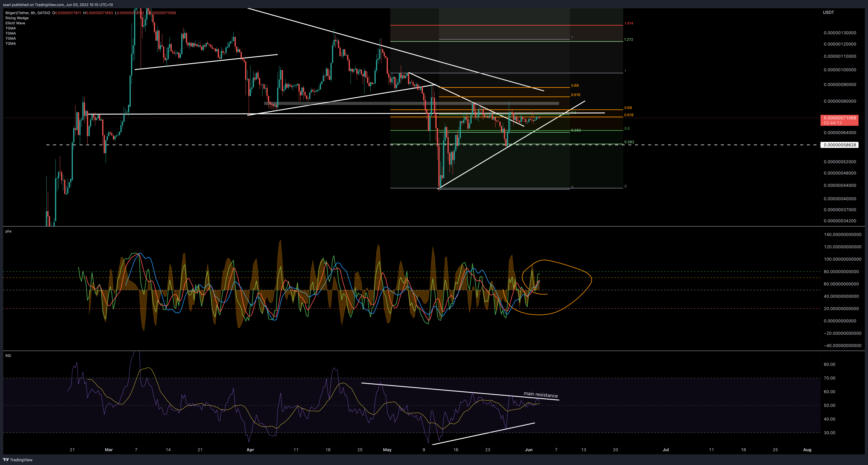This screenshot has height=465, width=868.
Task: Click price axis value 0.00000040000
Action: 840,199
